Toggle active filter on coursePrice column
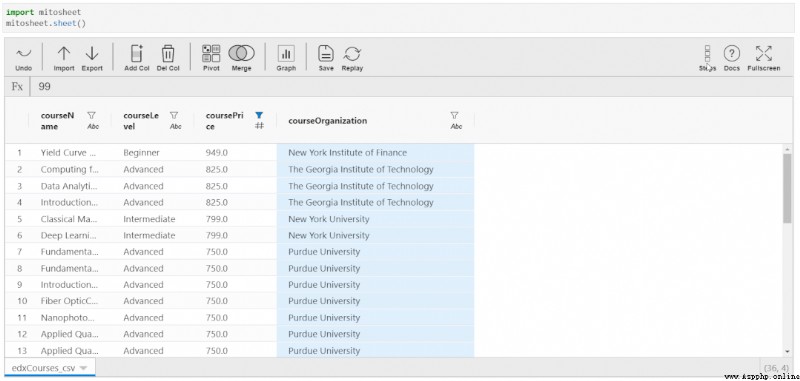 [x=259, y=115]
